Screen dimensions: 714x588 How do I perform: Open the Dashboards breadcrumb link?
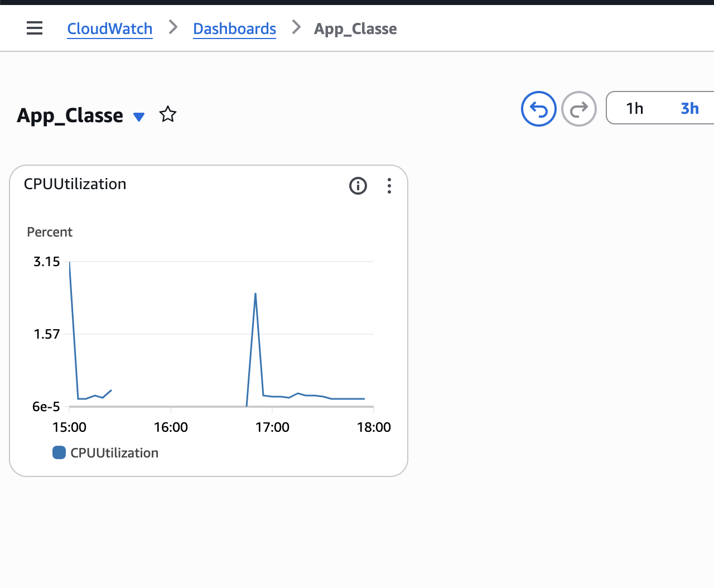click(x=234, y=29)
